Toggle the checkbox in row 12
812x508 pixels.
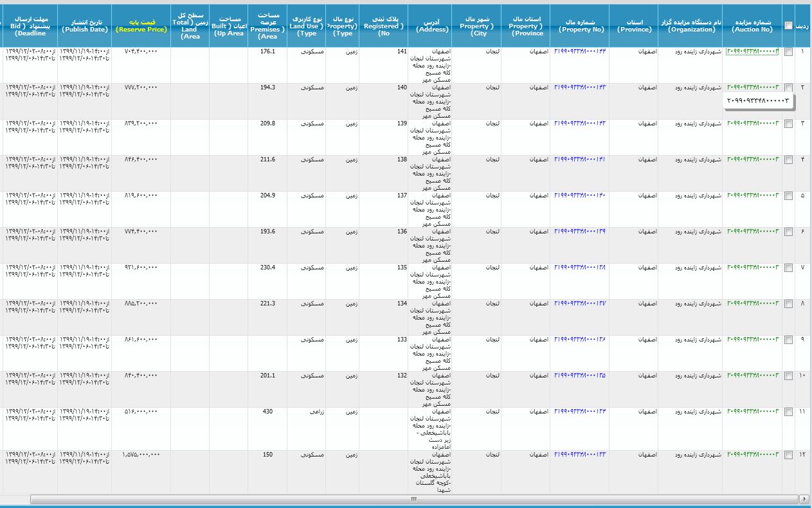pyautogui.click(x=788, y=456)
